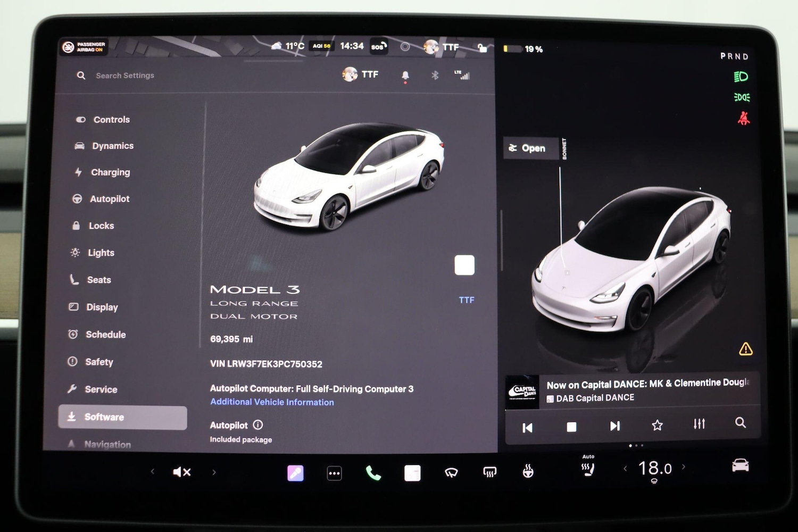Click the Search Settings field
798x532 pixels.
[x=124, y=75]
